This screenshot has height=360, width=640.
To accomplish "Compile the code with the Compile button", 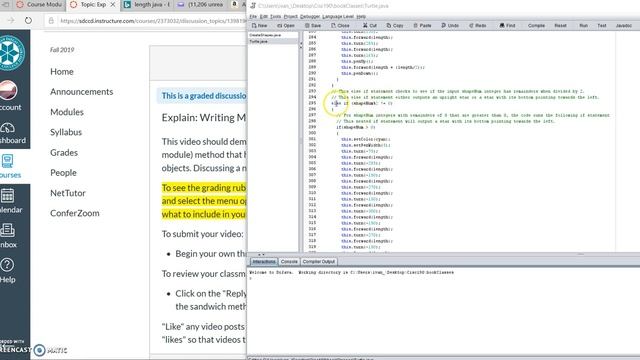I will pyautogui.click(x=536, y=25).
